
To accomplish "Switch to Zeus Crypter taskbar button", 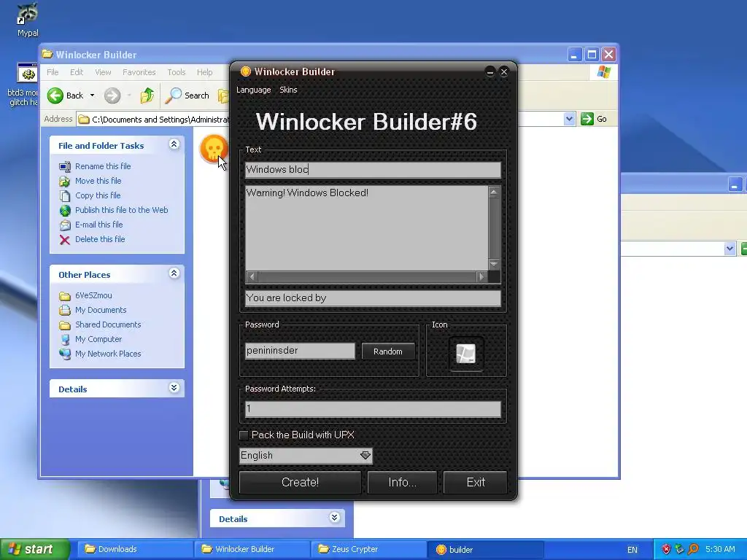I will (x=369, y=549).
